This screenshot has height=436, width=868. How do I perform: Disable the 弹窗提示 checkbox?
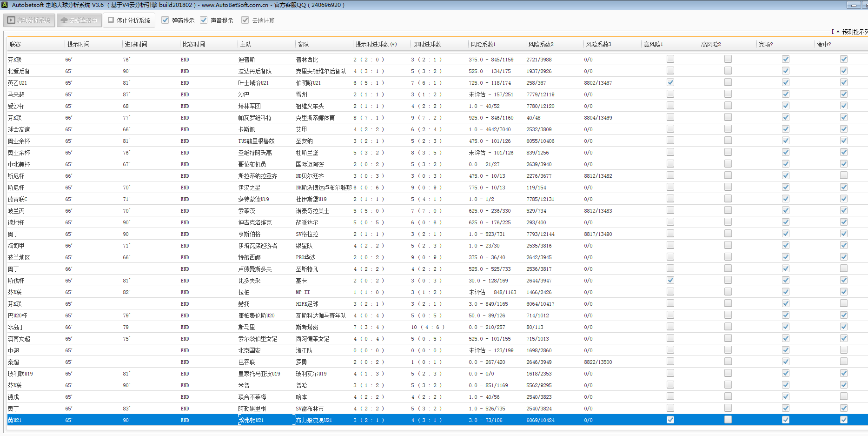165,20
